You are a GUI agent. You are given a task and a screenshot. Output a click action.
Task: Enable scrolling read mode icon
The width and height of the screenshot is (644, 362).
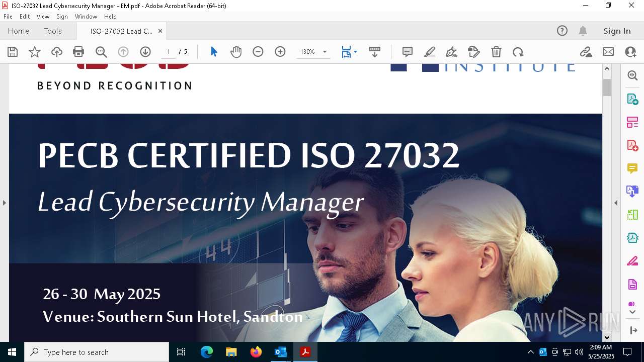[x=375, y=52]
